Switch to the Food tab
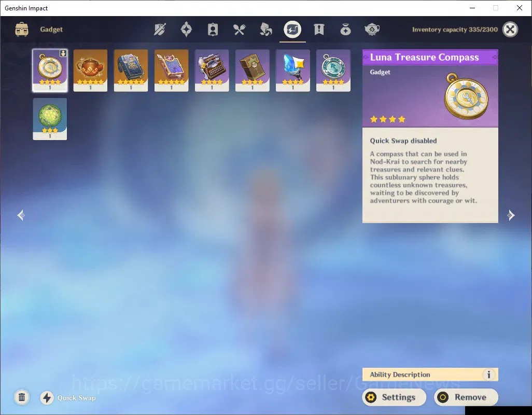 [x=239, y=30]
